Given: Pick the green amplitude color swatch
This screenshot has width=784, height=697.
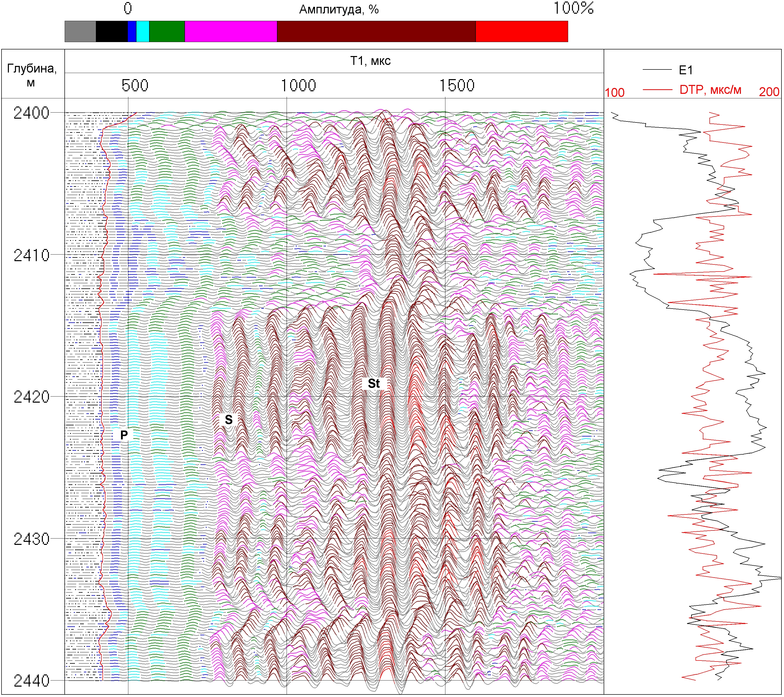Looking at the screenshot, I should [x=167, y=31].
